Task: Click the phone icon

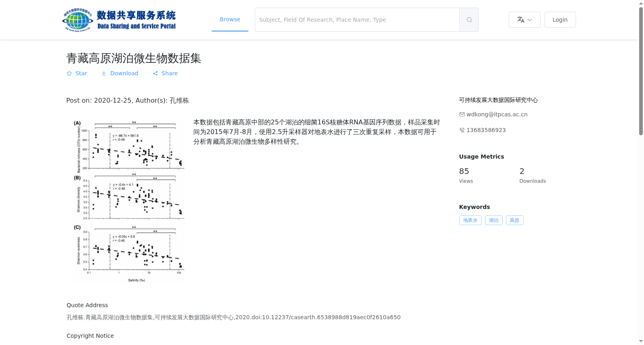Action: tap(462, 130)
